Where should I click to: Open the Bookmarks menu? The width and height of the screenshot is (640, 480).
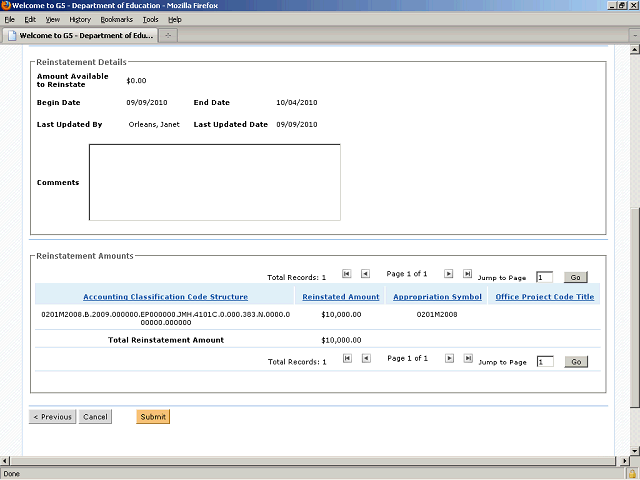(116, 19)
